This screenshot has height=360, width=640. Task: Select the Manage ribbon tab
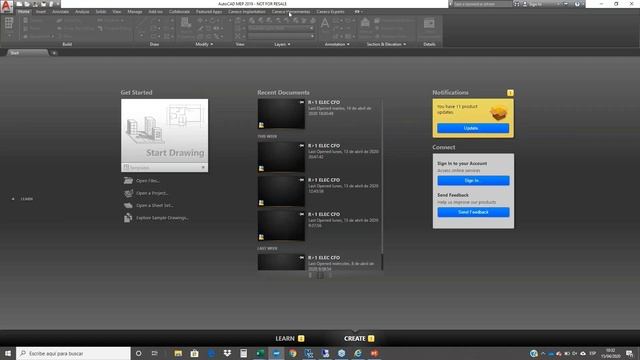pos(135,11)
